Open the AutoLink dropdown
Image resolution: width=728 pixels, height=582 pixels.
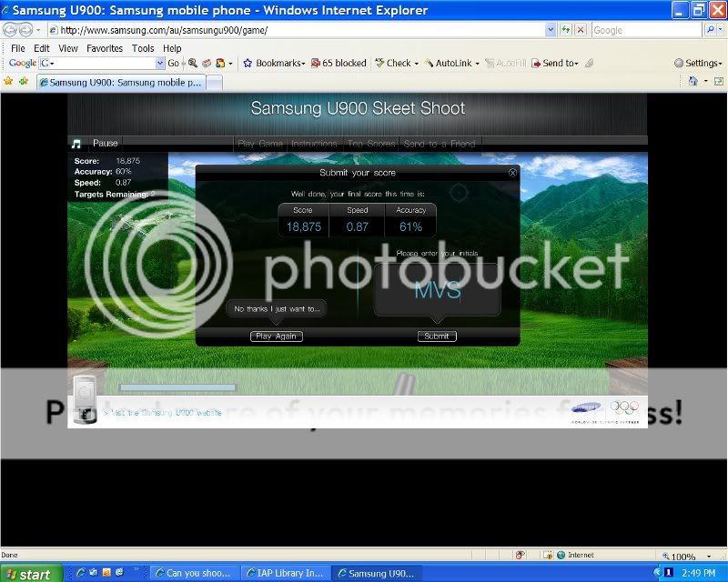[x=452, y=63]
